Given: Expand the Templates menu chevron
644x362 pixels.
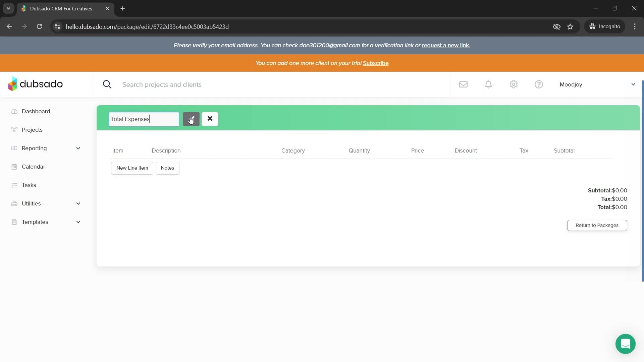Looking at the screenshot, I should [x=78, y=222].
